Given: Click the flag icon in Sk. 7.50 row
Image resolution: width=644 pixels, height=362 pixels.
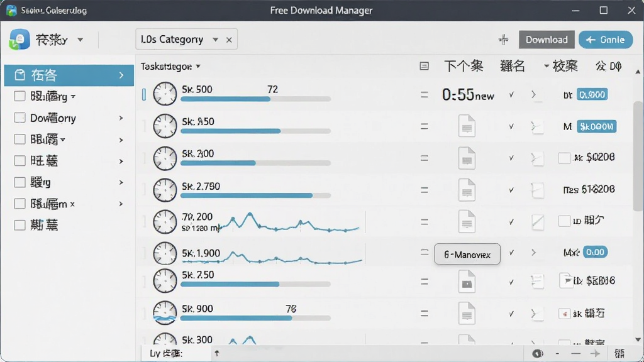Looking at the screenshot, I should pyautogui.click(x=567, y=281).
